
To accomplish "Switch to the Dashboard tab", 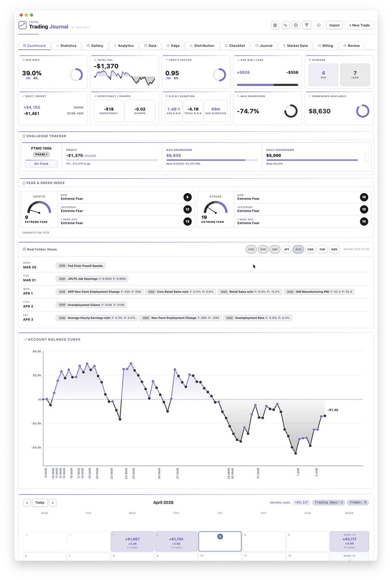I will 34,46.
